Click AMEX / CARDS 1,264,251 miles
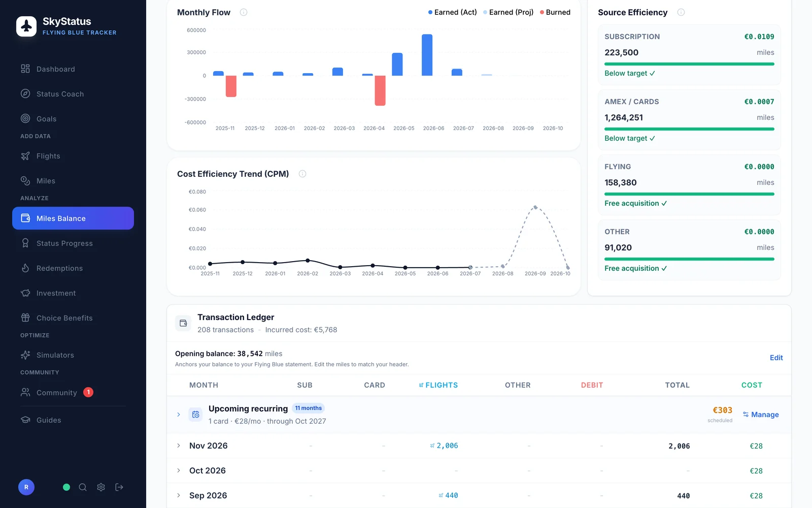The width and height of the screenshot is (812, 508). tap(624, 117)
